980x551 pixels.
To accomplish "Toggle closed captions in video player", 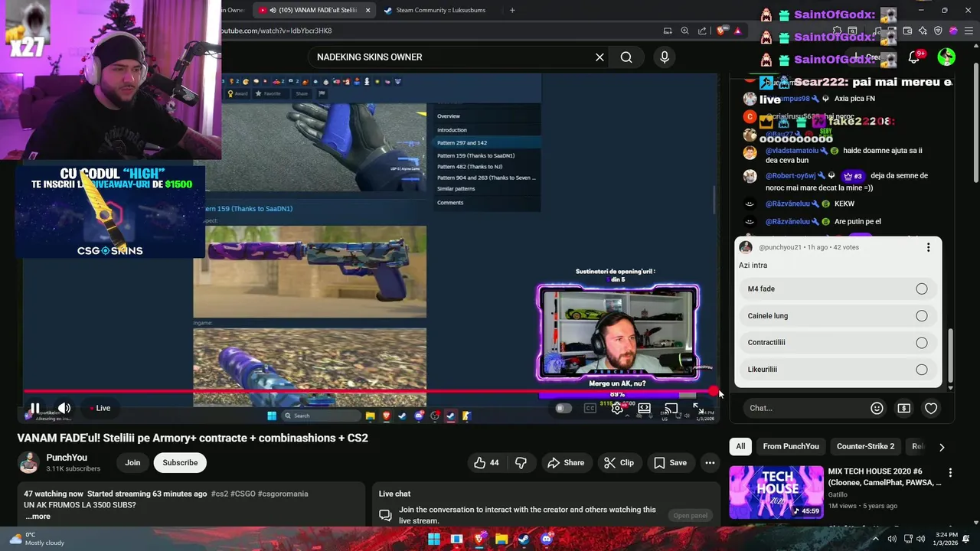I will tap(590, 408).
